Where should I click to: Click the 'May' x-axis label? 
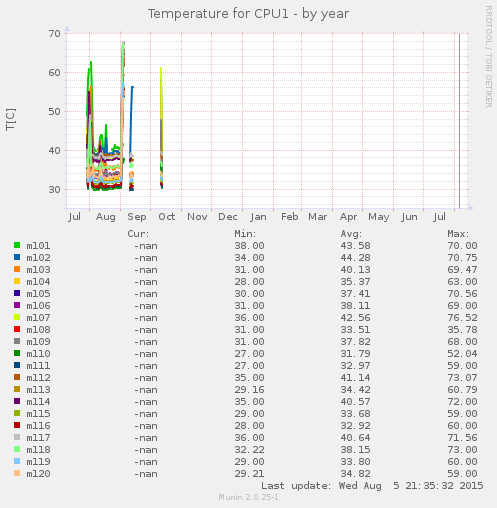click(x=379, y=217)
